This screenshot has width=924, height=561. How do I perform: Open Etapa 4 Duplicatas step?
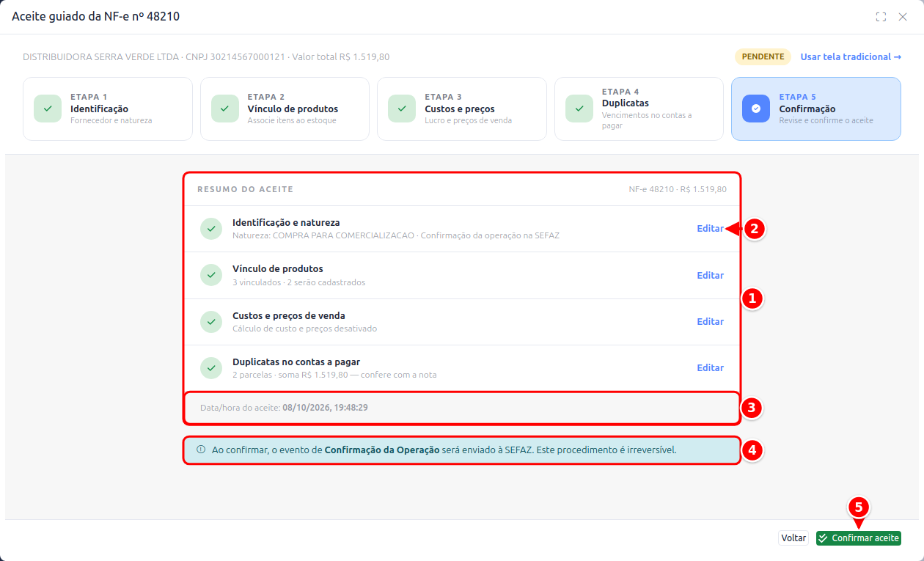(639, 109)
